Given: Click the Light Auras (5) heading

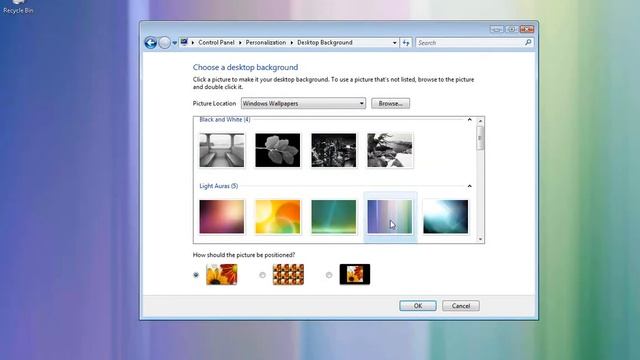Looking at the screenshot, I should [x=219, y=186].
